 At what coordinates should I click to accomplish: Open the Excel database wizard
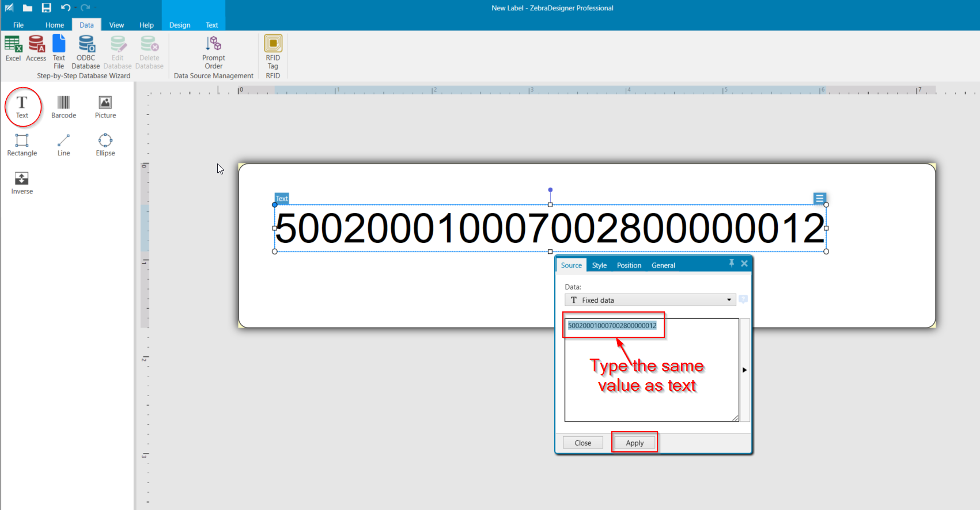[13, 48]
